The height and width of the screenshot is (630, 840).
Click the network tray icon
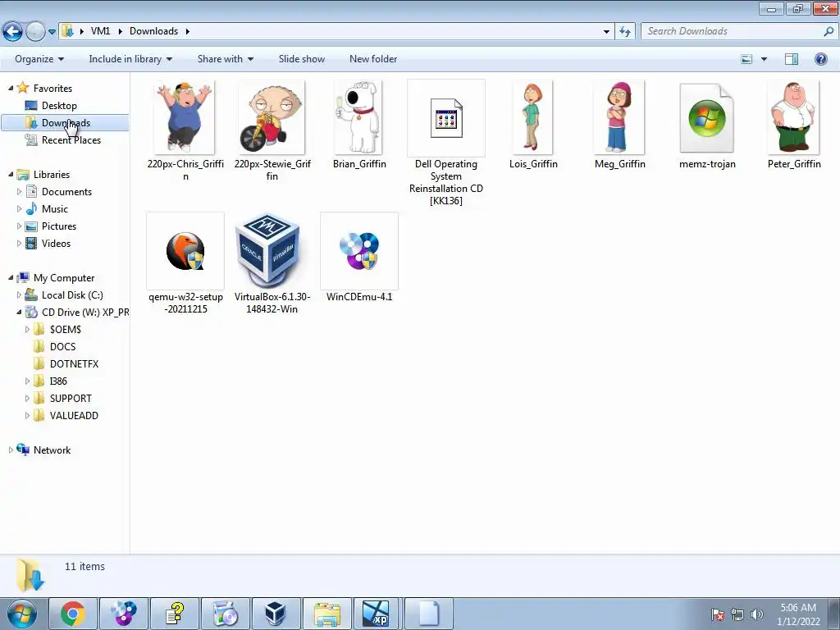click(x=737, y=614)
